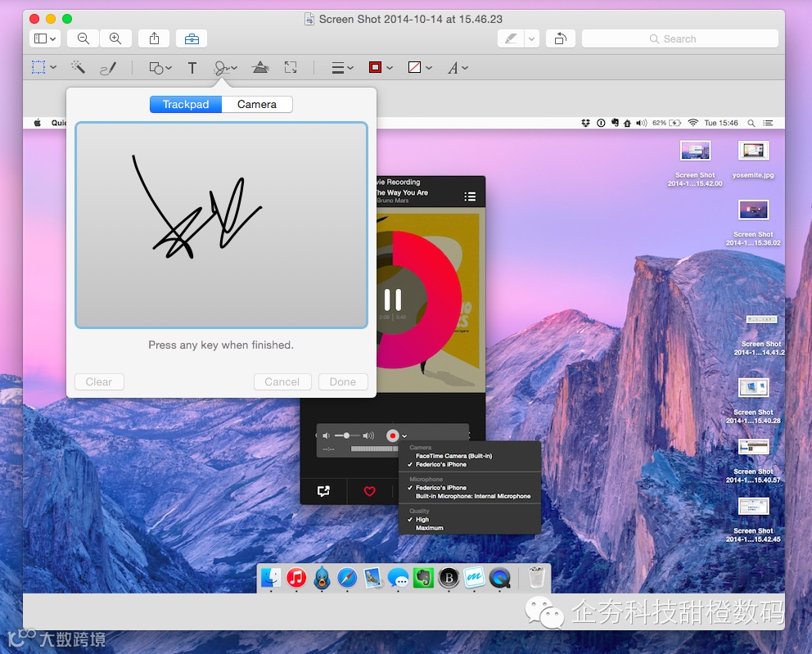Screen dimensions: 812x654
Task: Open the Trash in the Dock
Action: coord(536,578)
